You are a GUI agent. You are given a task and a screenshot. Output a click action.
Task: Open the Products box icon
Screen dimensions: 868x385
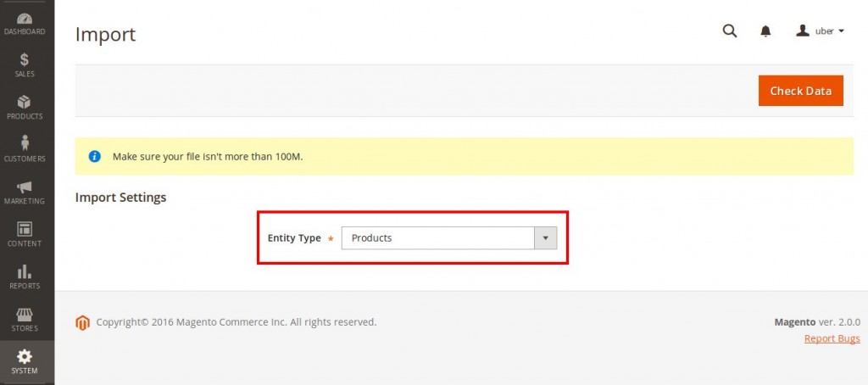pos(25,102)
